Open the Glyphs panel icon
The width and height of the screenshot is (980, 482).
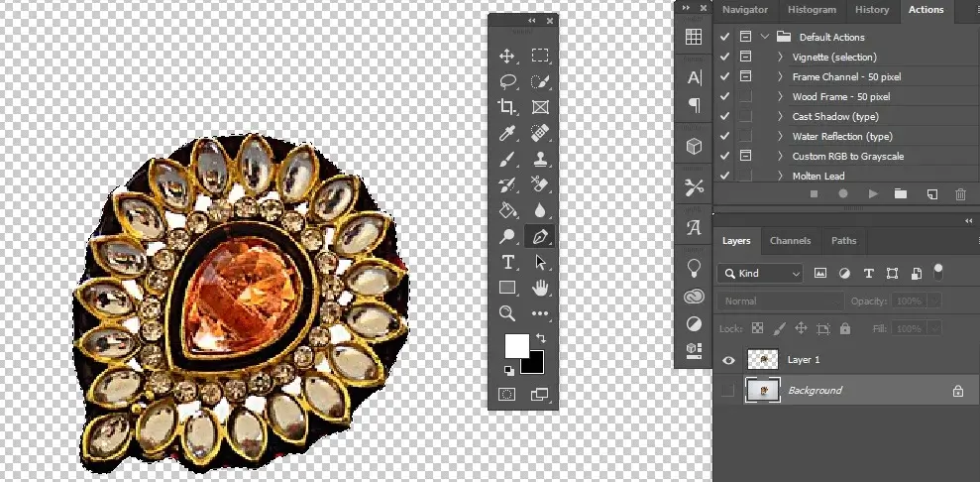tap(694, 227)
